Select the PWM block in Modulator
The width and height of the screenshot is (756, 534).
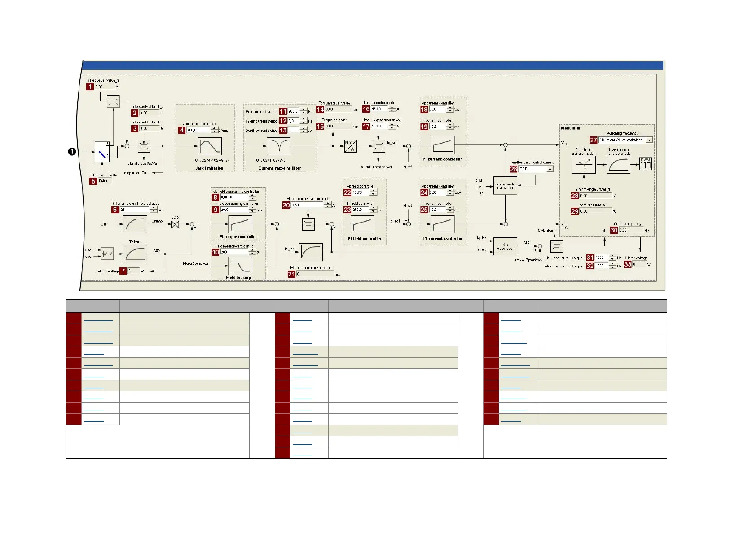pos(646,163)
